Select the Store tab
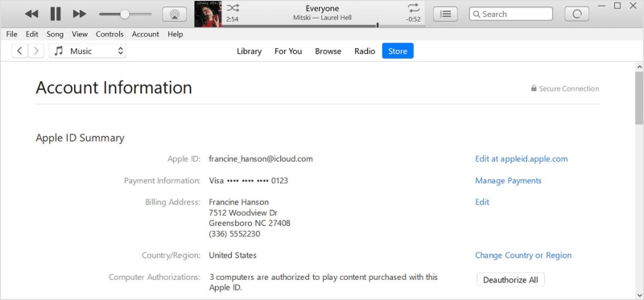Viewport: 644px width, 300px height. coord(398,51)
